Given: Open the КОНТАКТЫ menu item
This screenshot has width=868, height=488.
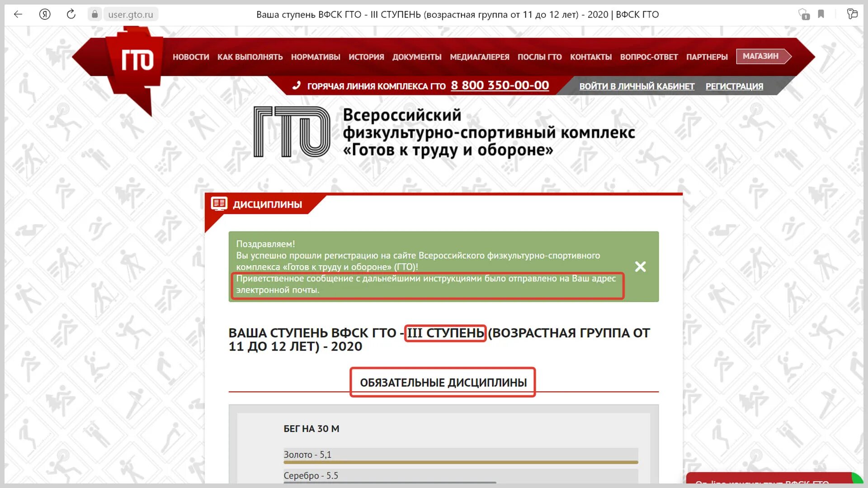Looking at the screenshot, I should tap(591, 57).
